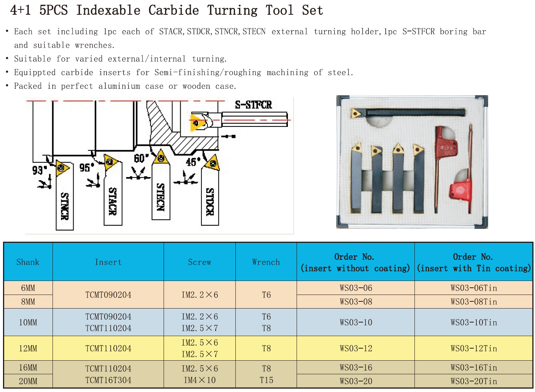Image resolution: width=535 pixels, height=392 pixels.
Task: Click the "Wrench" column header
Action: tap(266, 262)
